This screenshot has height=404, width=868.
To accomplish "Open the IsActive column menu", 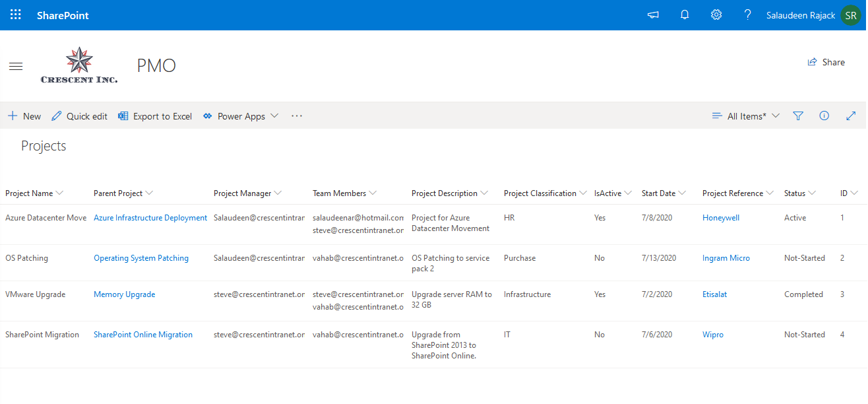I will tap(613, 193).
